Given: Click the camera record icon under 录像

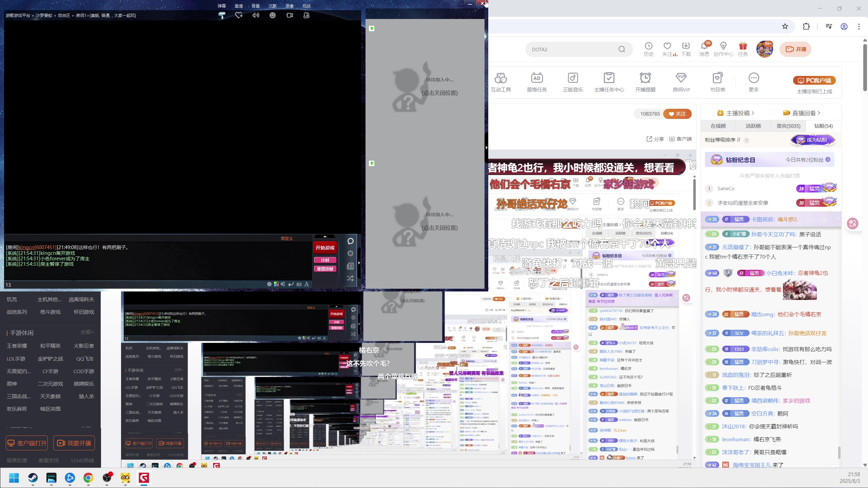Looking at the screenshot, I should point(290,15).
